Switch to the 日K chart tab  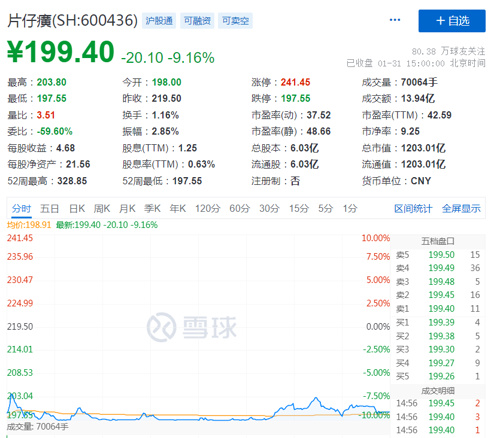[x=77, y=209]
